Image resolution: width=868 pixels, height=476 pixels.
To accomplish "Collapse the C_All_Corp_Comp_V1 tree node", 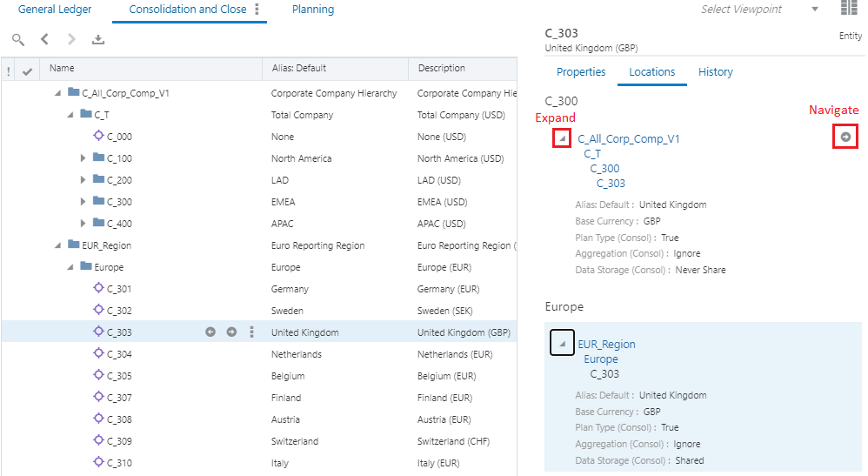I will pyautogui.click(x=57, y=93).
